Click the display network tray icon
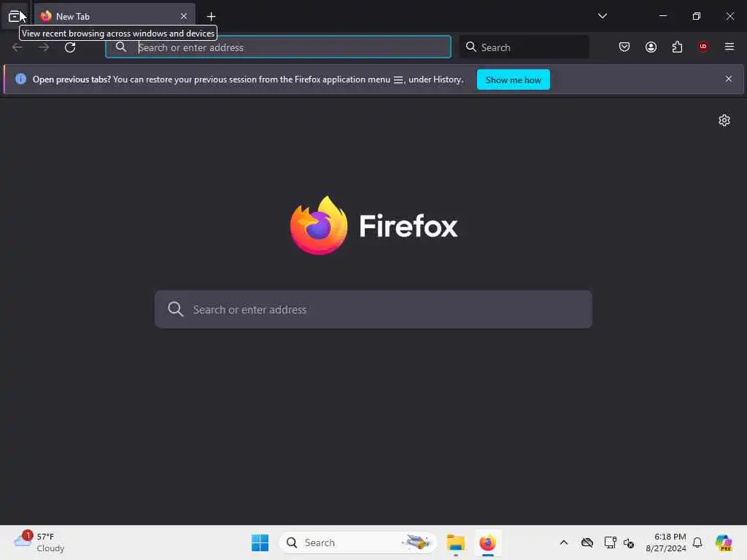Viewport: 747px width, 560px height. [x=610, y=542]
